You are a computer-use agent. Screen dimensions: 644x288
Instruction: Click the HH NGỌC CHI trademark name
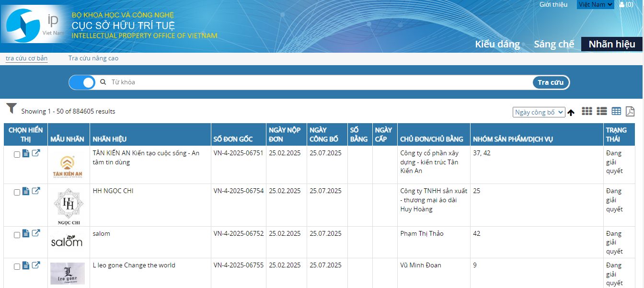(x=113, y=191)
